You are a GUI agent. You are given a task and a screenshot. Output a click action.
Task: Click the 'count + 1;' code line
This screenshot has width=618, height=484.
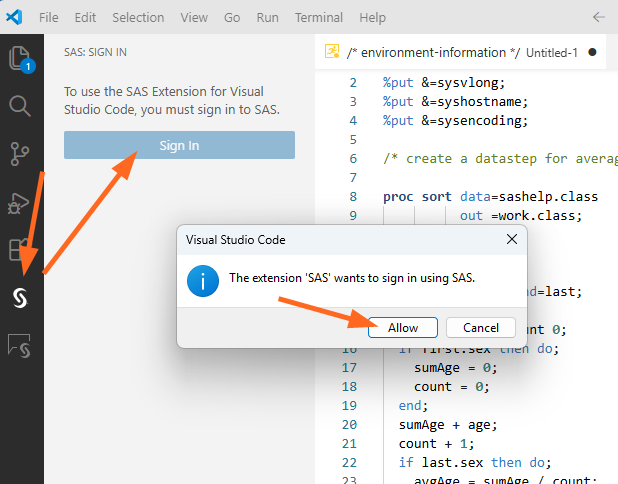click(436, 444)
